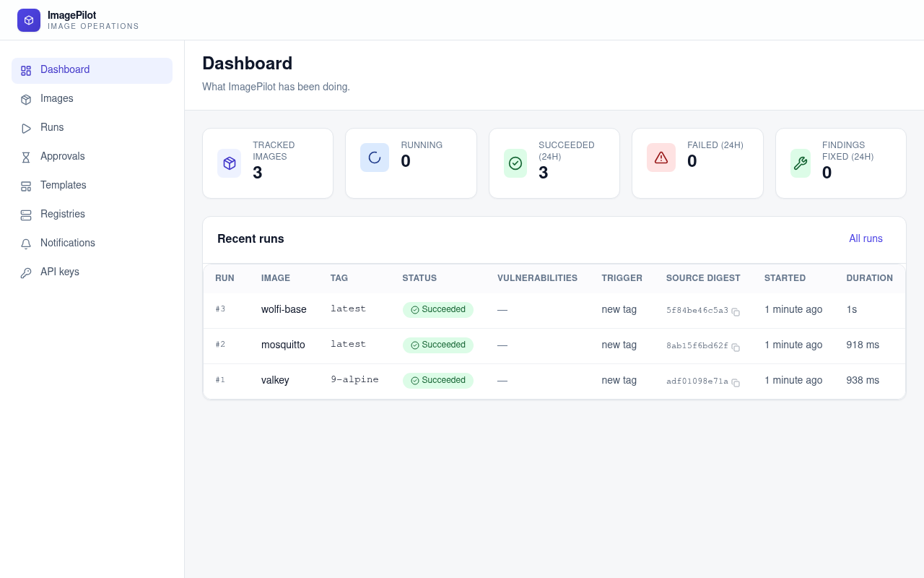Click the Failed warning triangle icon
924x578 pixels.
661,158
